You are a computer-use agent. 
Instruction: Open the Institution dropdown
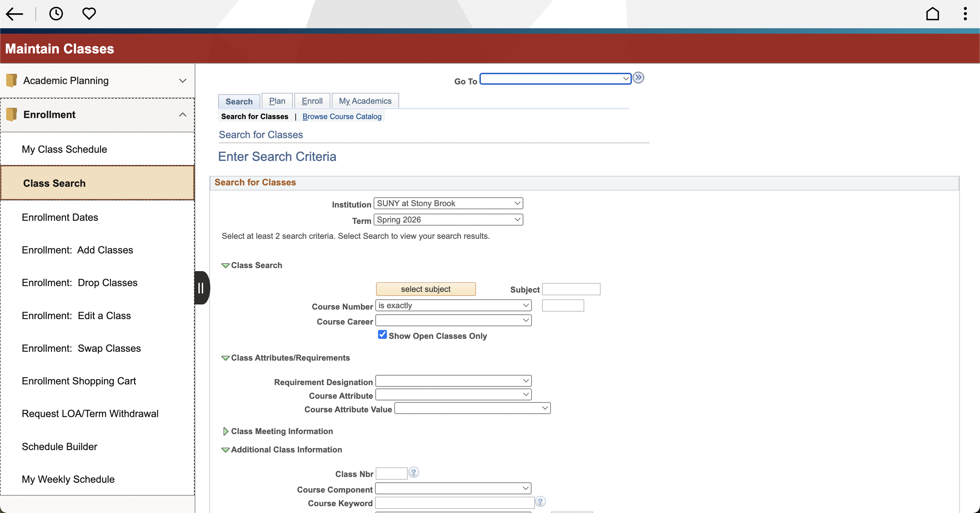click(x=448, y=203)
